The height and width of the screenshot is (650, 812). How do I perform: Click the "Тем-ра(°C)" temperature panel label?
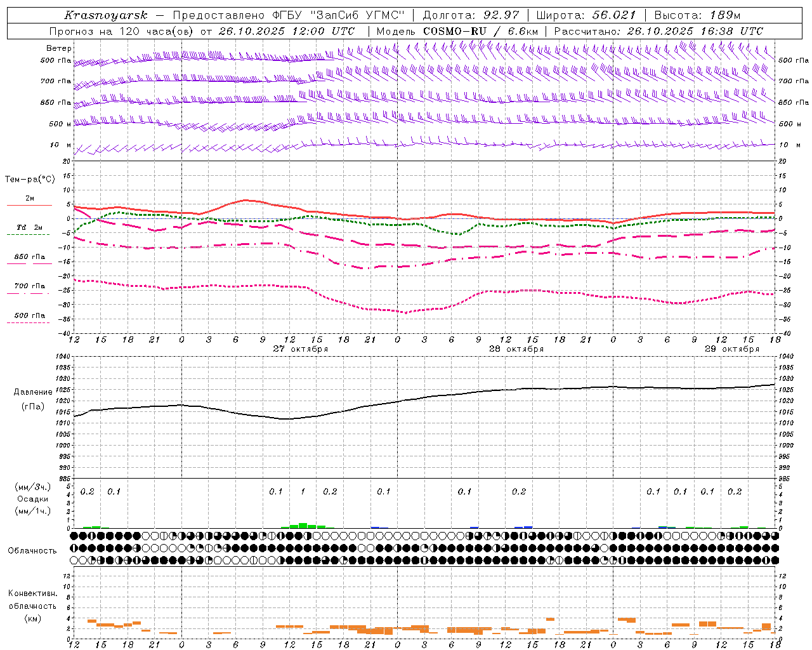pos(30,180)
